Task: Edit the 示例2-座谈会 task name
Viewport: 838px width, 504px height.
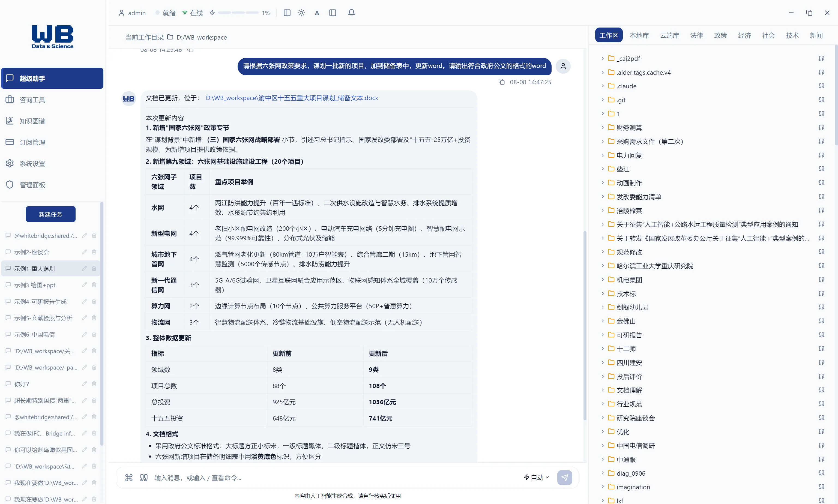Action: [85, 252]
